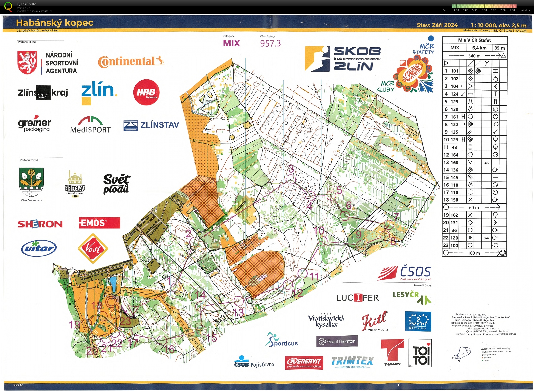The width and height of the screenshot is (534, 392).
Task: Click the blue vitar oval logo
Action: tap(39, 248)
